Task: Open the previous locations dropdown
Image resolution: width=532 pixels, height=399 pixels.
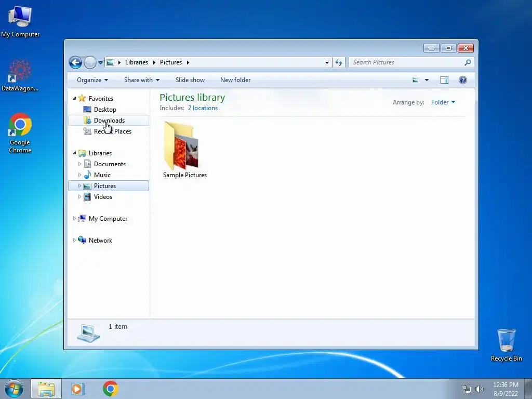Action: [x=327, y=62]
